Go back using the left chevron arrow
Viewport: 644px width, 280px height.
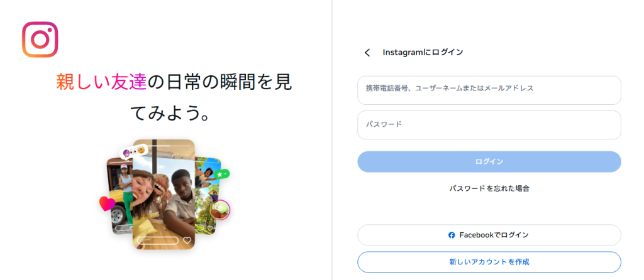click(367, 53)
